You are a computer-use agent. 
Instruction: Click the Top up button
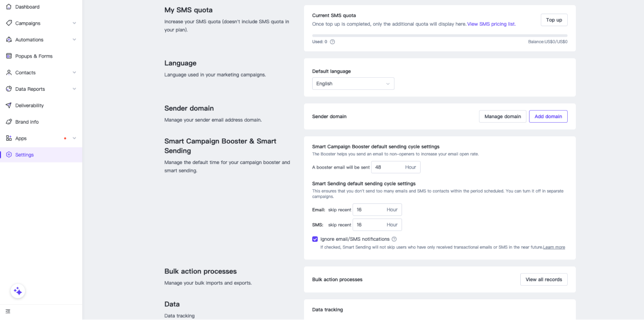coord(554,20)
